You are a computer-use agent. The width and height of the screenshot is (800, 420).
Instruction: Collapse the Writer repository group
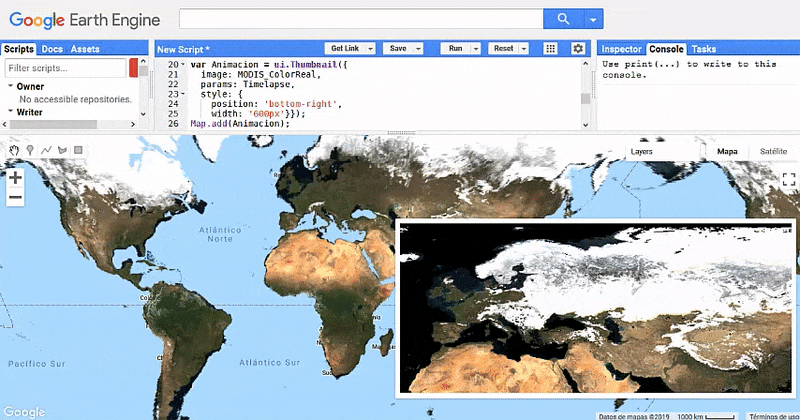point(11,111)
